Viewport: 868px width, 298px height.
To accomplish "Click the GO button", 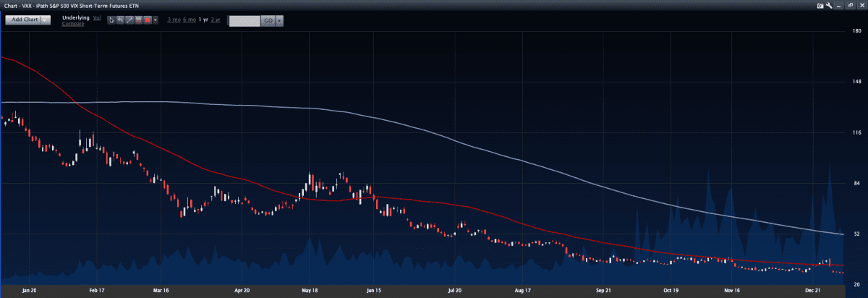I will (x=267, y=20).
